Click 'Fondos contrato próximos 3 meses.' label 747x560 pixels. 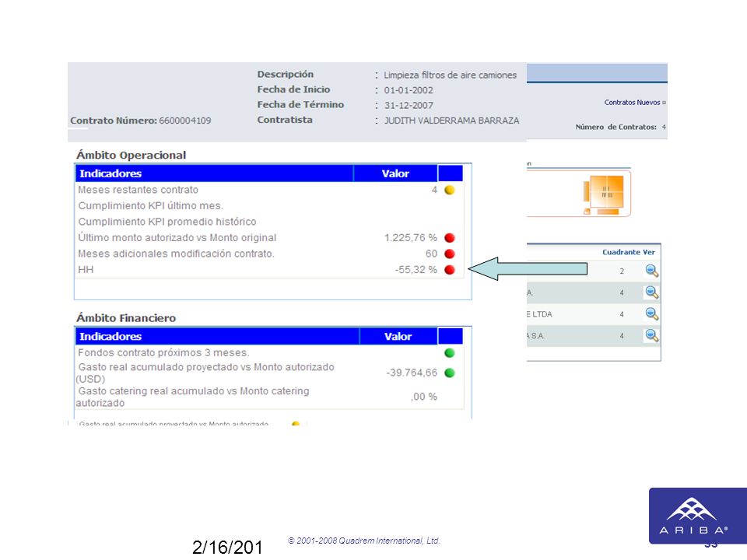click(163, 353)
